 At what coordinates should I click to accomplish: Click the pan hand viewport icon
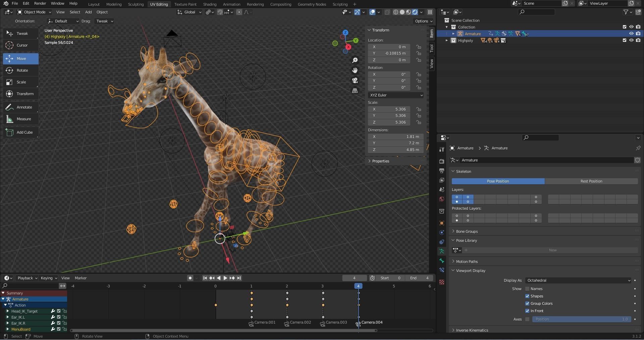(x=355, y=70)
